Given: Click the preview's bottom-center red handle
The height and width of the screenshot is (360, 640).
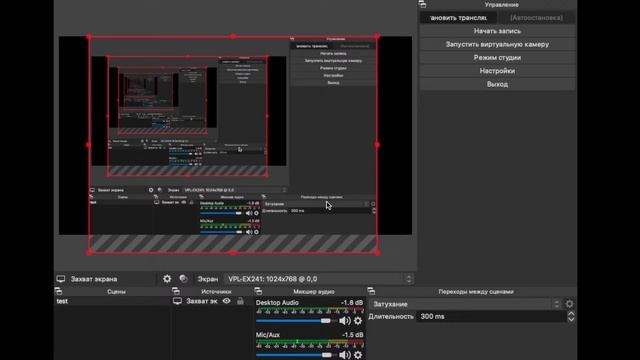Looking at the screenshot, I should (x=233, y=253).
